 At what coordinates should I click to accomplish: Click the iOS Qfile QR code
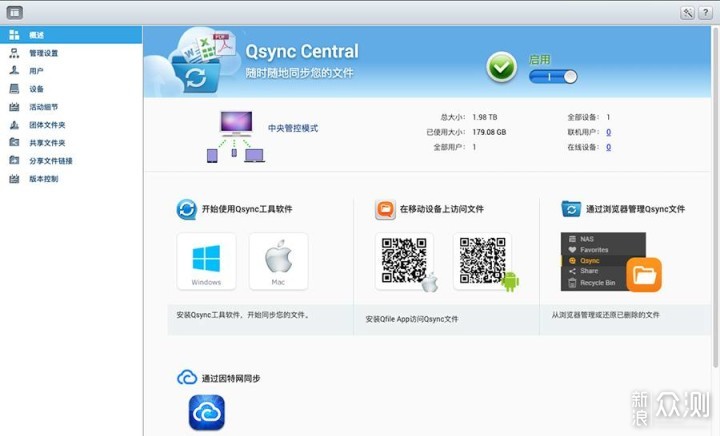click(x=404, y=261)
